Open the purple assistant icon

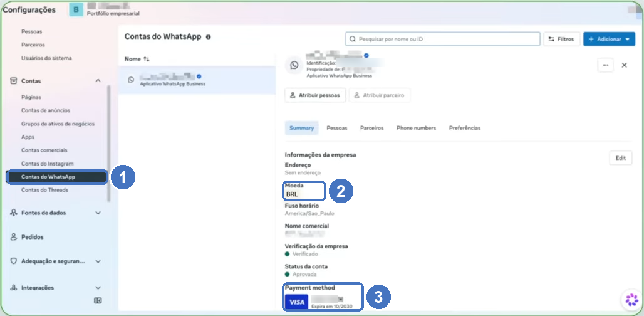point(632,300)
